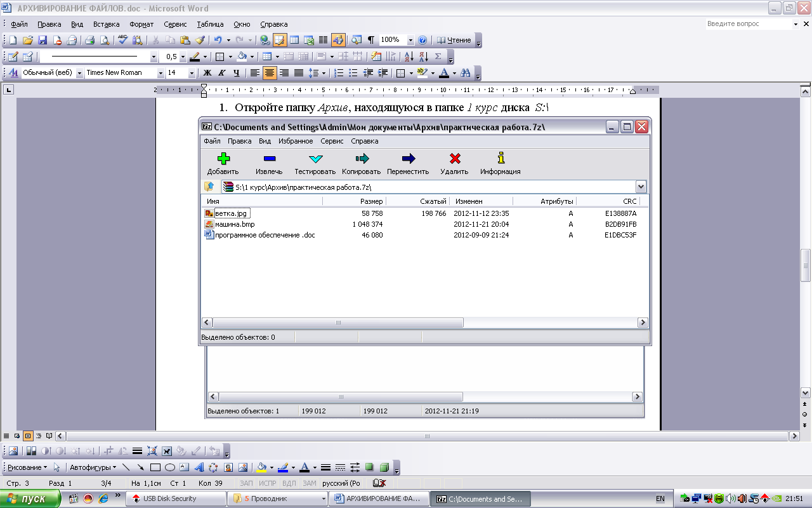Toggle Show paragraph marks (¶)

(x=371, y=40)
